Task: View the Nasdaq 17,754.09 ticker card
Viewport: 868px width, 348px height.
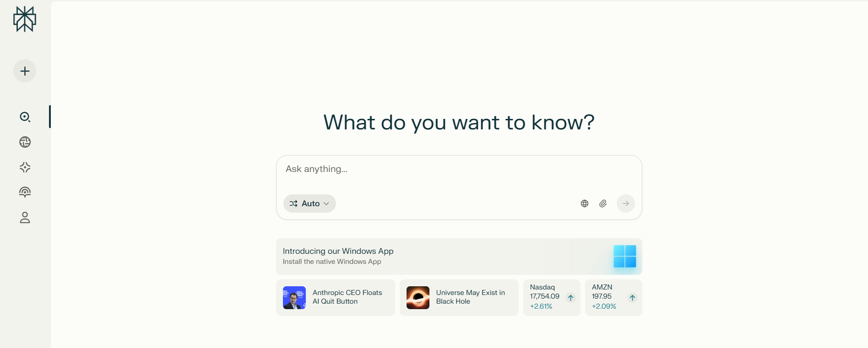Action: (x=551, y=297)
